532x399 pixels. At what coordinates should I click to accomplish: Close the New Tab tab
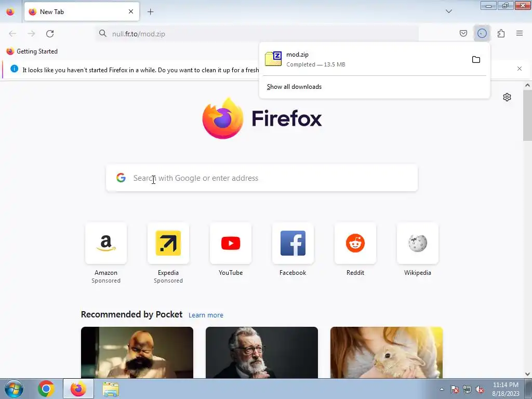(x=130, y=11)
